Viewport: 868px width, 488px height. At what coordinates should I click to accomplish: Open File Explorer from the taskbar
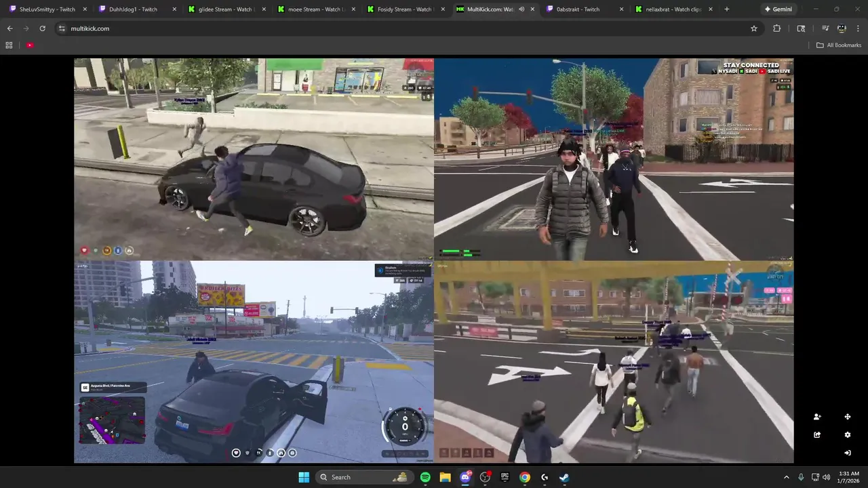(445, 477)
